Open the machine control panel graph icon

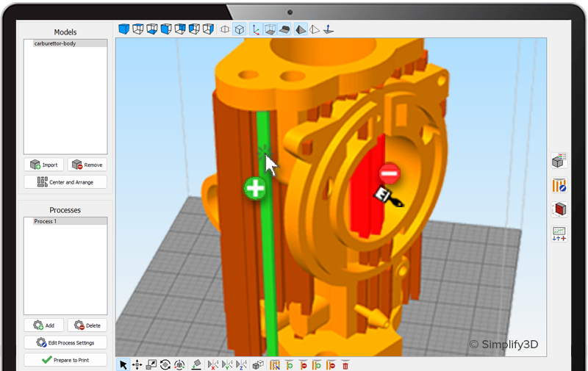click(x=559, y=234)
